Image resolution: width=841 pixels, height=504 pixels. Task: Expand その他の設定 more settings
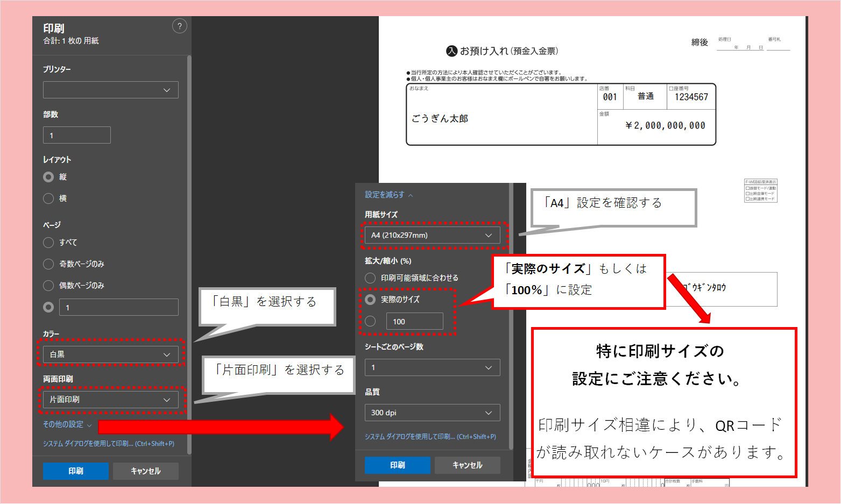tap(67, 424)
